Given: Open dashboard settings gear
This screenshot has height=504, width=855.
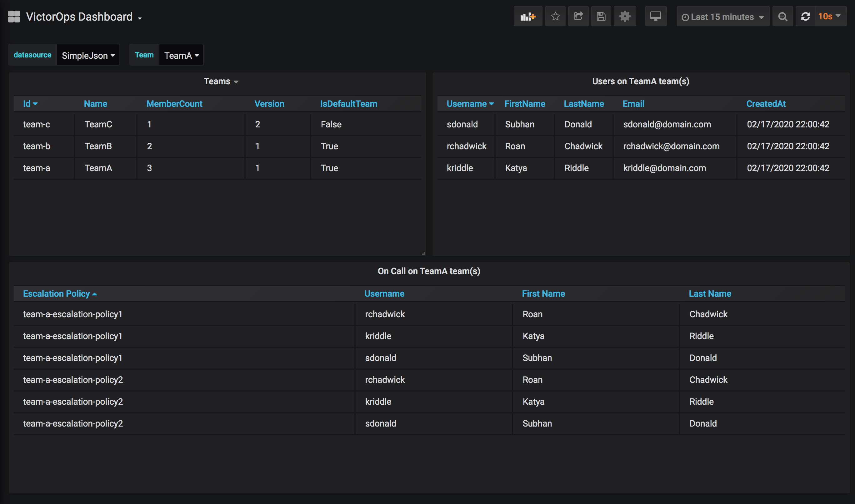Looking at the screenshot, I should tap(625, 16).
